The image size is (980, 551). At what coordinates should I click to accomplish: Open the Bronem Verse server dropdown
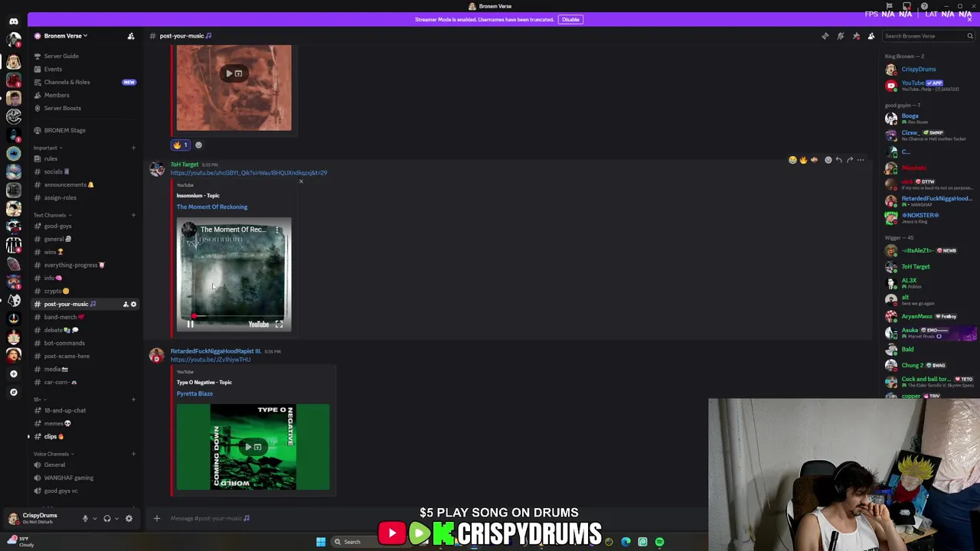coord(65,36)
